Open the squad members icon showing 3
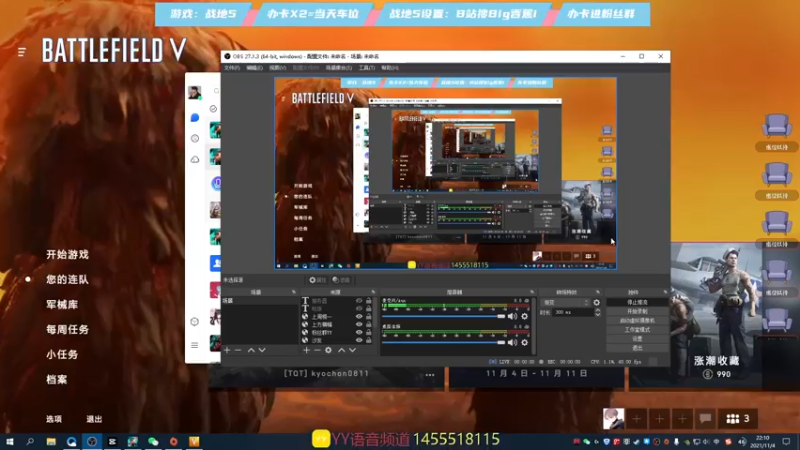The image size is (800, 450). click(x=738, y=419)
